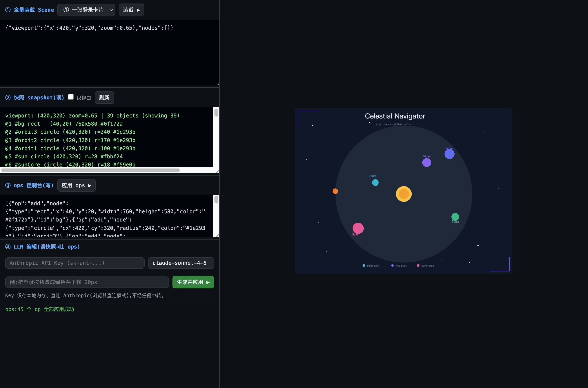Click into the ops console textarea

(106, 216)
